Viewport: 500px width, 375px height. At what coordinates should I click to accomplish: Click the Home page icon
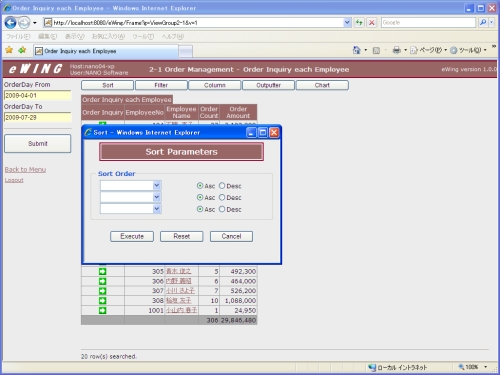(x=356, y=50)
